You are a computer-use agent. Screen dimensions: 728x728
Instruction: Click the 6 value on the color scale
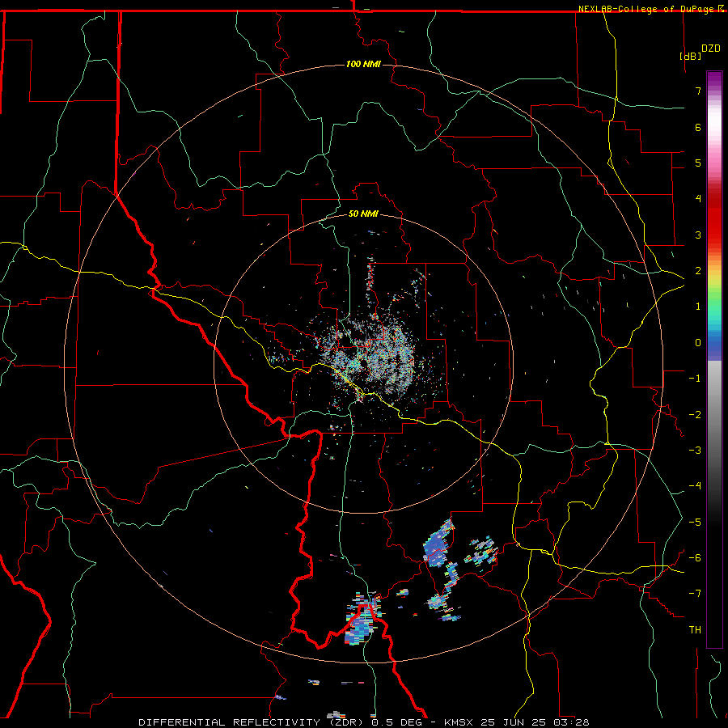[698, 127]
